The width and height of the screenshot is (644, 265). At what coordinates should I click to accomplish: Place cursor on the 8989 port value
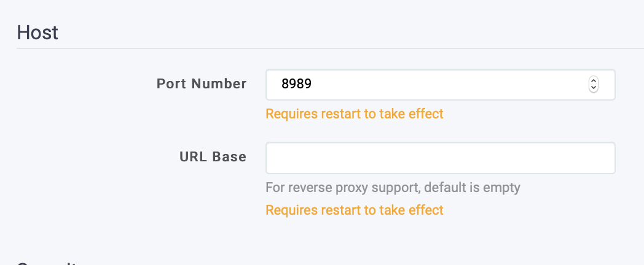pos(296,84)
